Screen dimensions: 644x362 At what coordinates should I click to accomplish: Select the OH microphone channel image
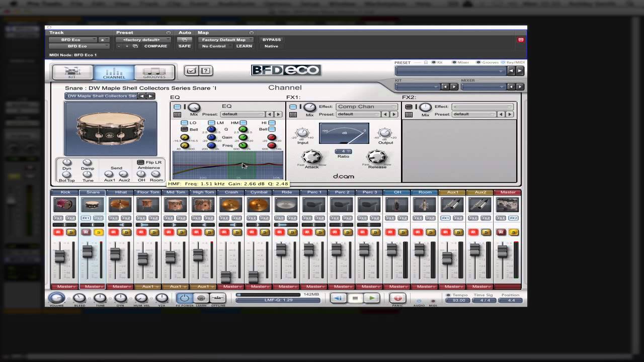(397, 205)
